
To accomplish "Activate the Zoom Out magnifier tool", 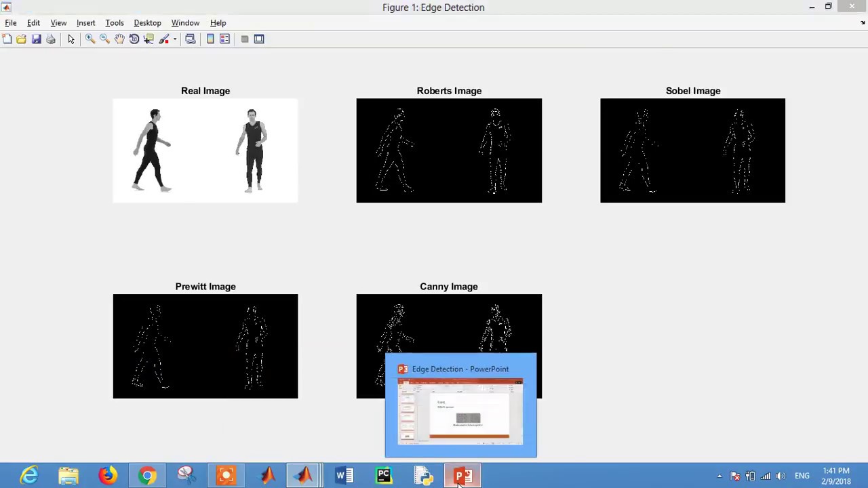I will (x=104, y=39).
